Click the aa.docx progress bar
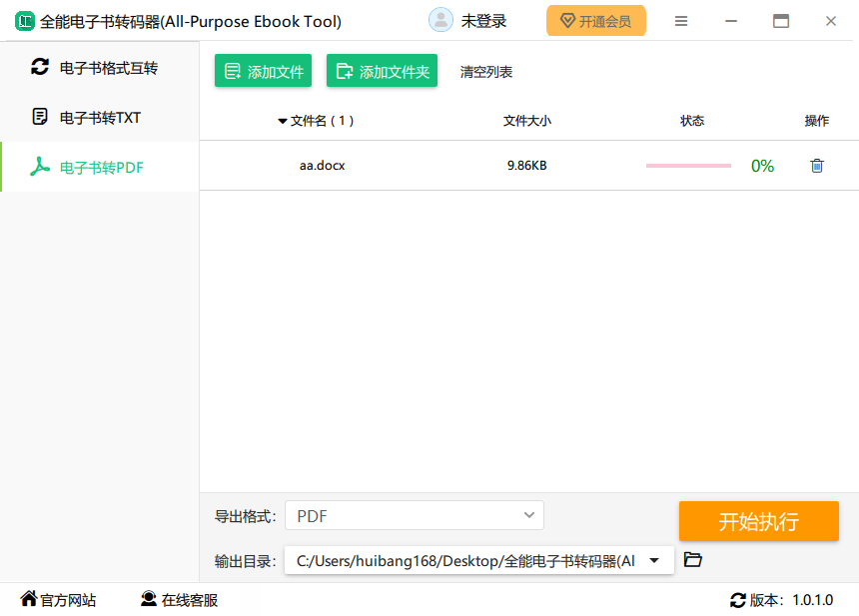The width and height of the screenshot is (859, 616). click(x=688, y=166)
